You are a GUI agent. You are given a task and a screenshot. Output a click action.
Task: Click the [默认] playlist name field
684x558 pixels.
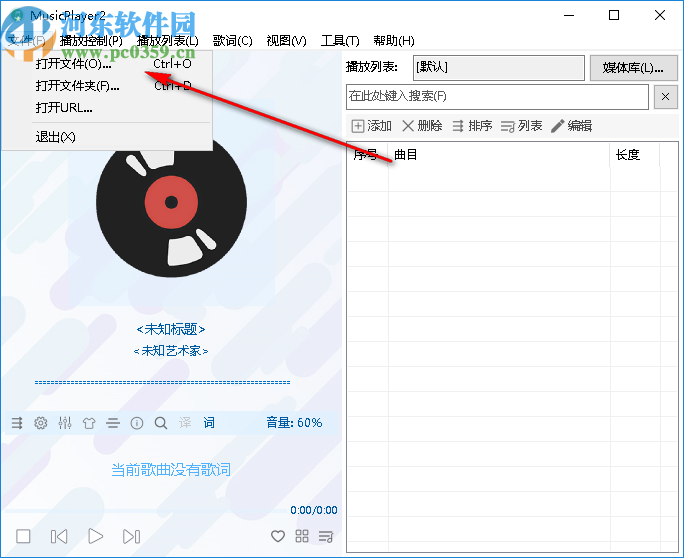[x=499, y=68]
